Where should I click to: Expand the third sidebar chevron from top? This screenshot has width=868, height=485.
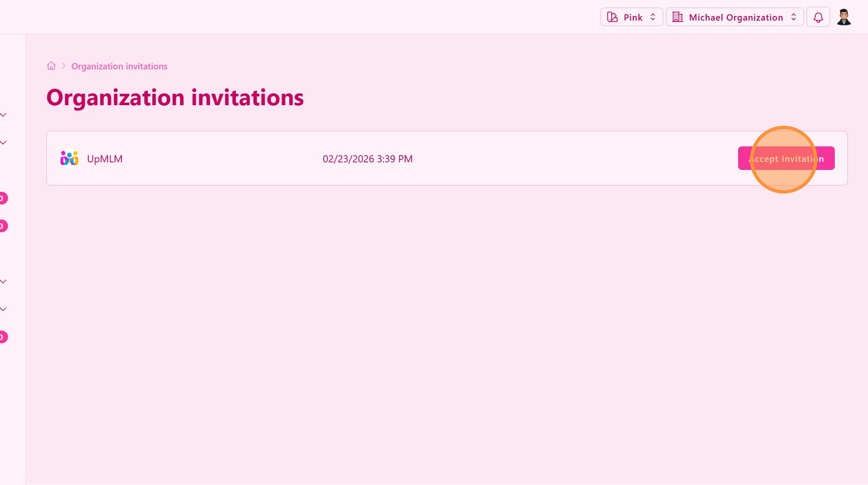coord(3,281)
